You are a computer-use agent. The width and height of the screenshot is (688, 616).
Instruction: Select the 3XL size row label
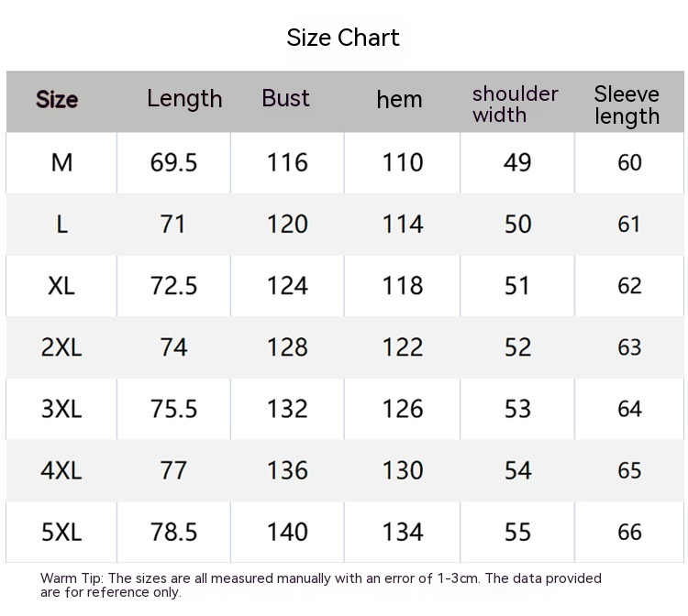[61, 409]
